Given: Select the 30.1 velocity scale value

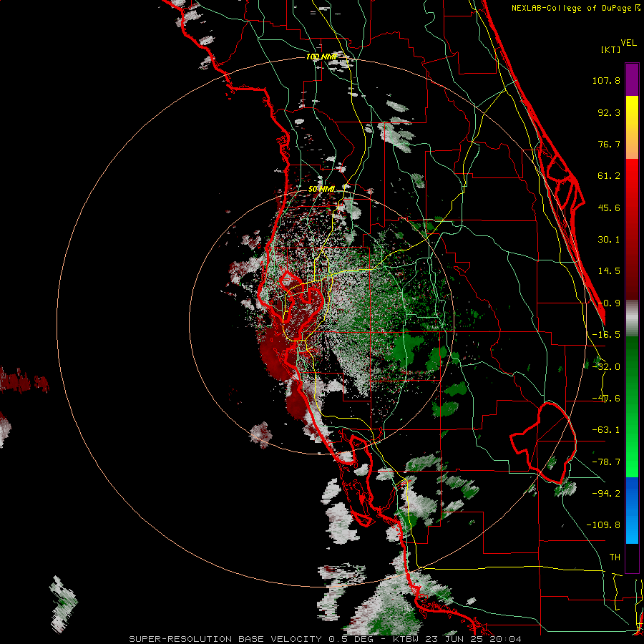Looking at the screenshot, I should point(609,240).
